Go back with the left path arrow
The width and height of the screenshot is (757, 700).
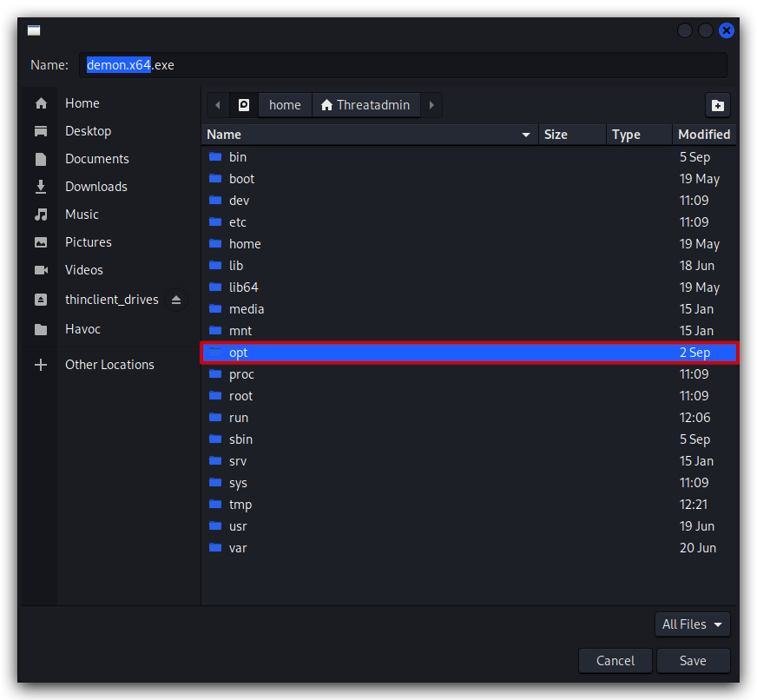click(x=218, y=105)
